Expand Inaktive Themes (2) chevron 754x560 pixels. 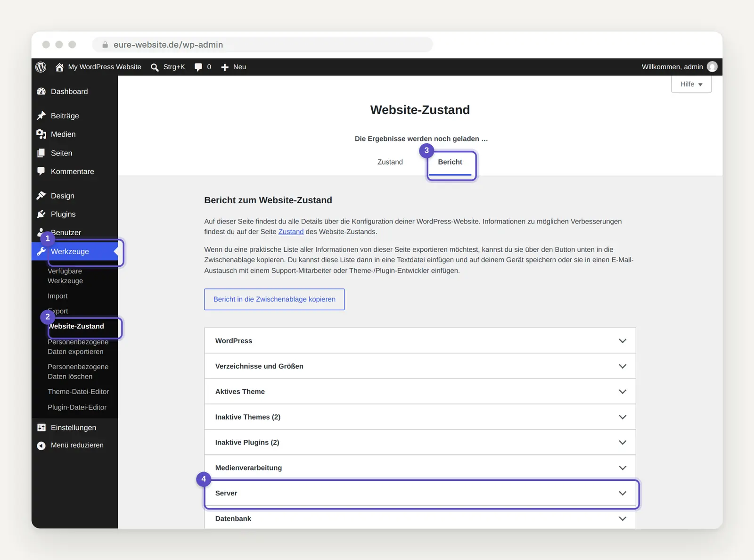(623, 417)
